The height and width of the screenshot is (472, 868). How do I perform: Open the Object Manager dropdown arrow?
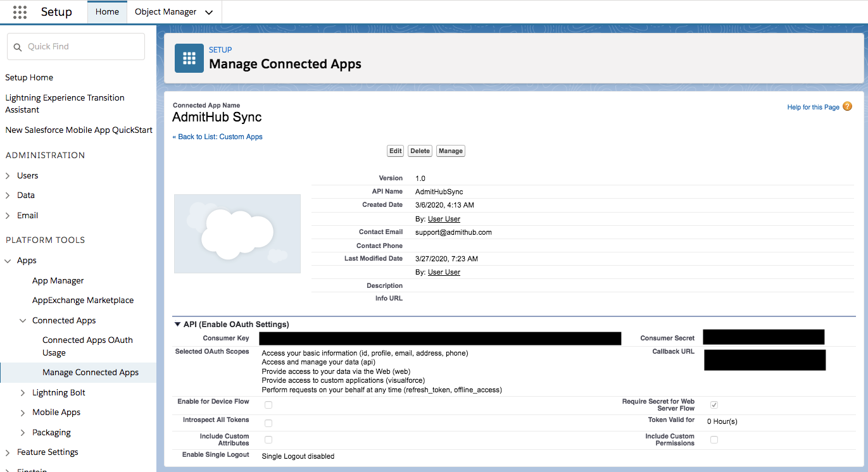(x=209, y=12)
